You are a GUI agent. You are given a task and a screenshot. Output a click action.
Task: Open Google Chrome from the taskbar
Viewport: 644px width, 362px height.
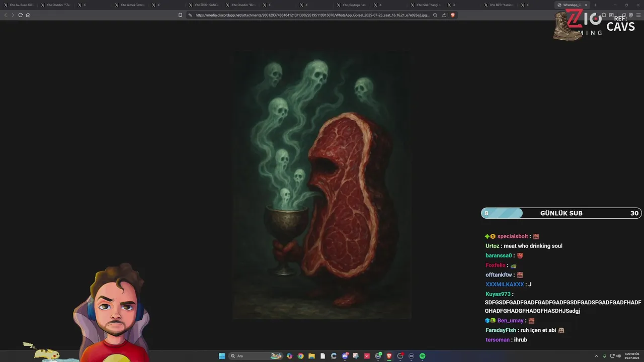[x=300, y=356]
